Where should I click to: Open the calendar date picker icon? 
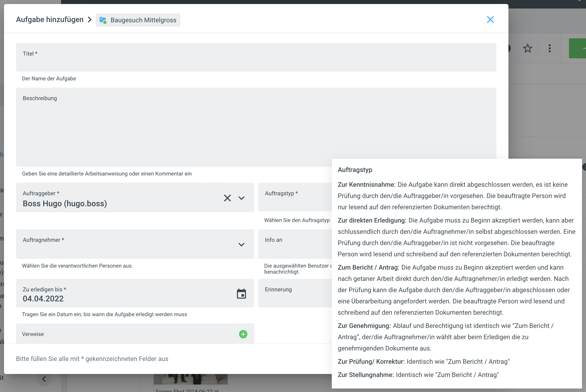241,294
